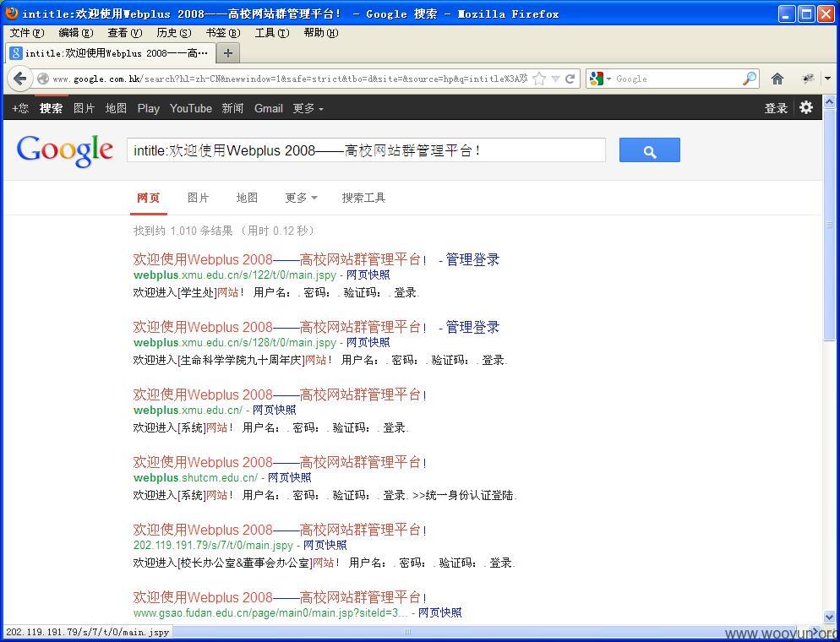
Task: Open Gmail from the Google bar
Action: tap(269, 108)
